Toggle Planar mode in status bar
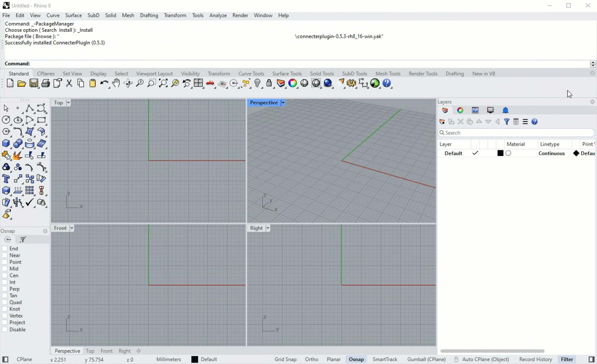This screenshot has height=364, width=597. pyautogui.click(x=334, y=359)
